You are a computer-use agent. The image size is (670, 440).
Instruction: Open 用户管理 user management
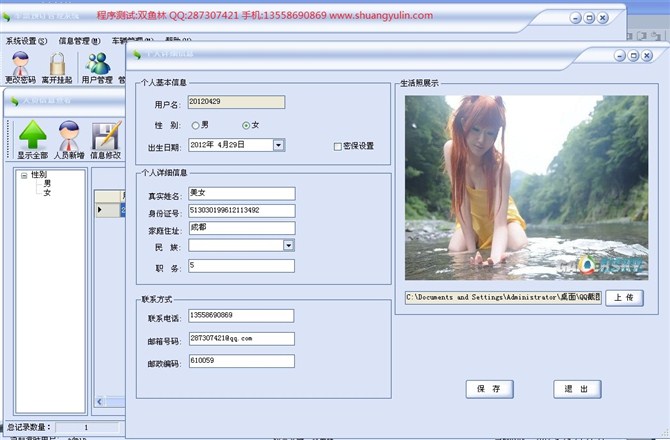point(97,66)
